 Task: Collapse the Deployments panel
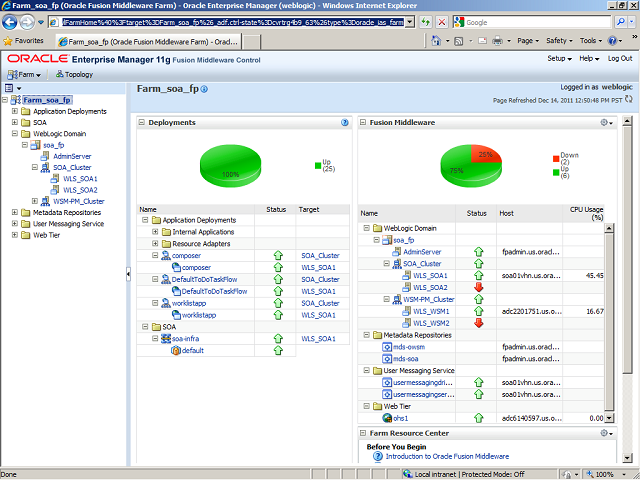(x=141, y=123)
